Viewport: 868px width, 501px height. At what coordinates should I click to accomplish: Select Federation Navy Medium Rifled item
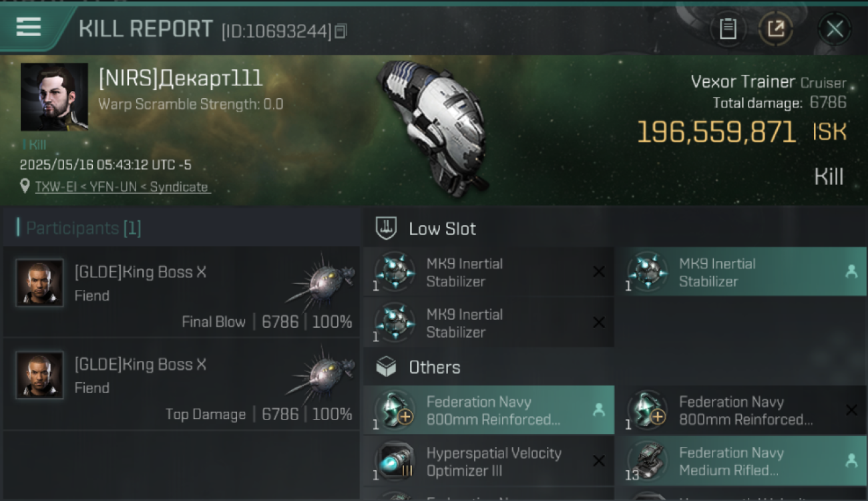(x=740, y=461)
